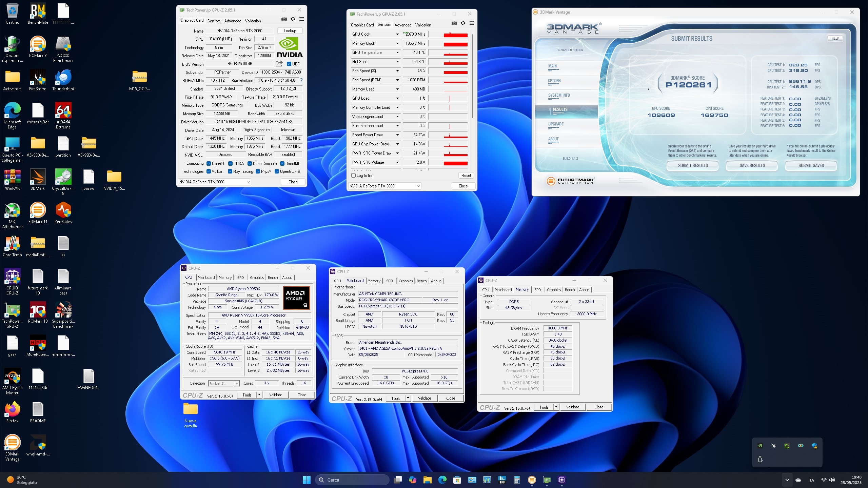Click HELP button in 3DMark Vantage
The image size is (868, 488).
[835, 38]
